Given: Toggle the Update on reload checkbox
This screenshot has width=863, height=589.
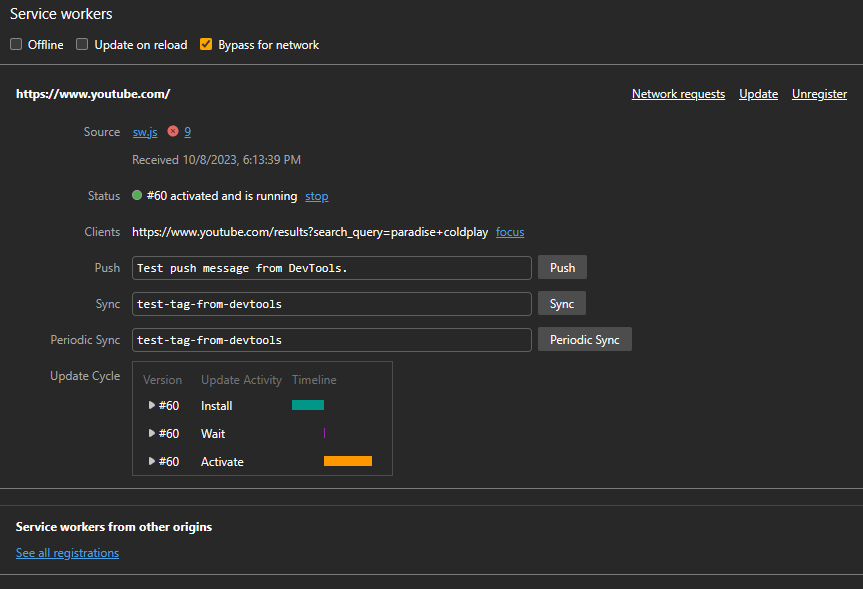Looking at the screenshot, I should [x=83, y=45].
